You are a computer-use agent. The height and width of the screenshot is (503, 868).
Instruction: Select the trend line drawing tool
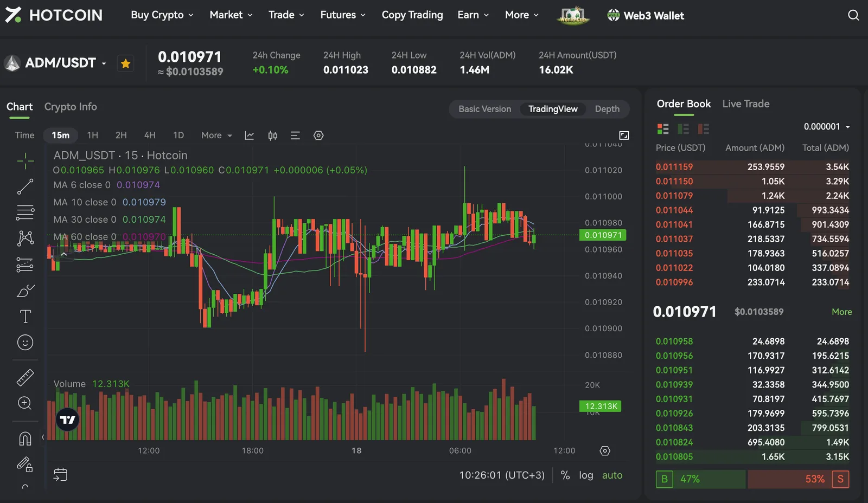(25, 186)
